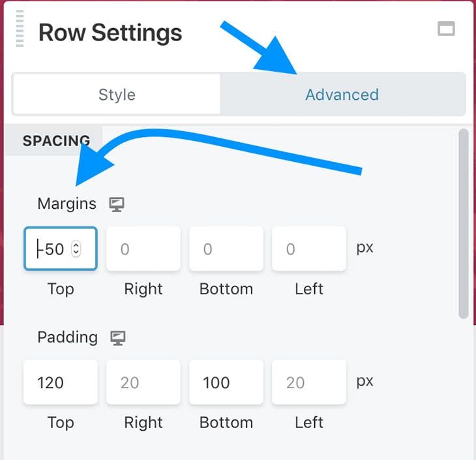
Task: Collapse the Spacing section header
Action: 56,140
